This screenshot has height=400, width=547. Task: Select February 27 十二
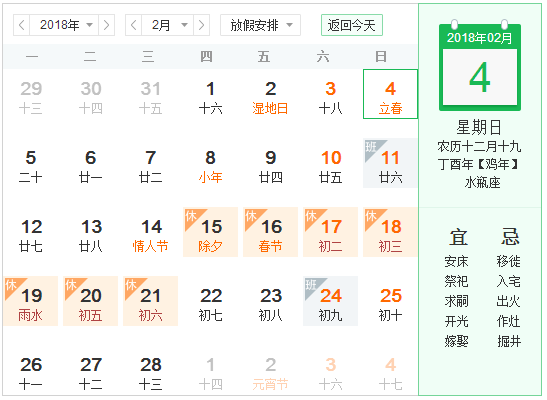(91, 370)
